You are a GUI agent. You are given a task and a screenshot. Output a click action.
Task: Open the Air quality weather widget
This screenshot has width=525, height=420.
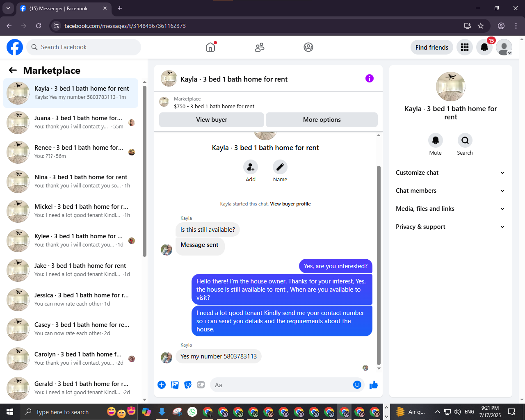[411, 412]
